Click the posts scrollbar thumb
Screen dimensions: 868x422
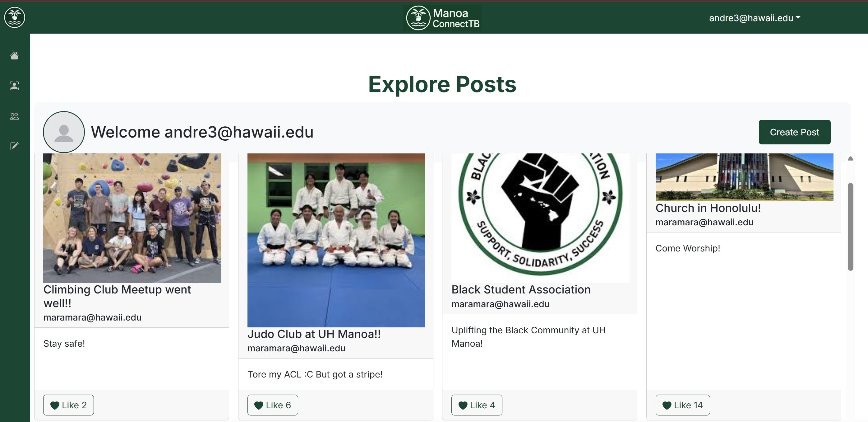click(851, 227)
